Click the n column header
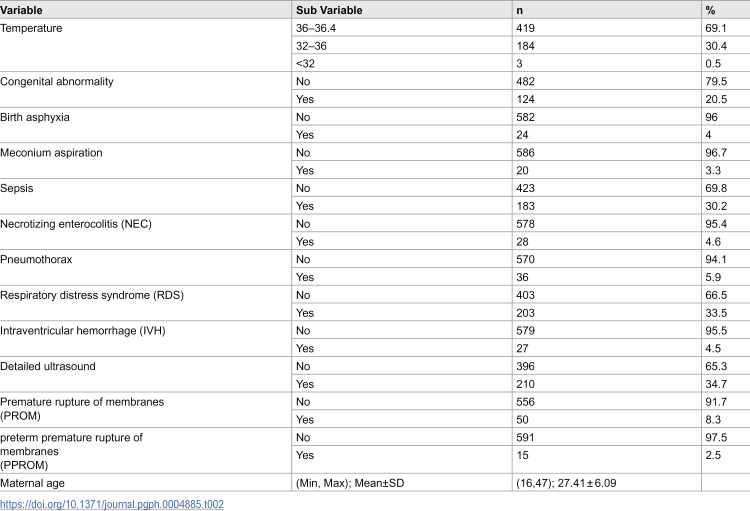 (x=519, y=10)
